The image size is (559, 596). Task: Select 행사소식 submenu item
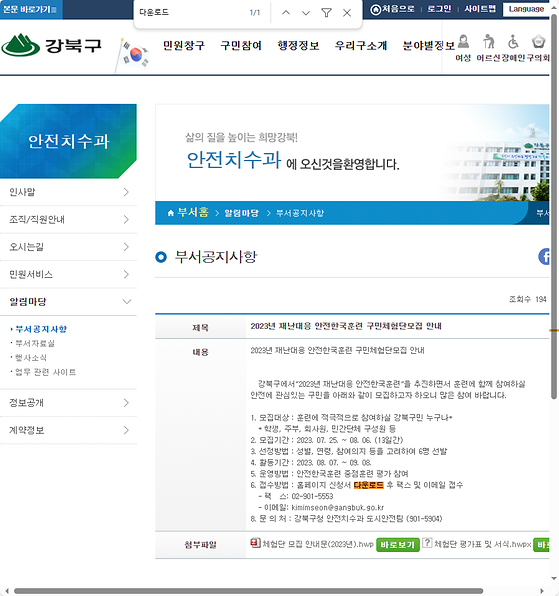[31, 358]
